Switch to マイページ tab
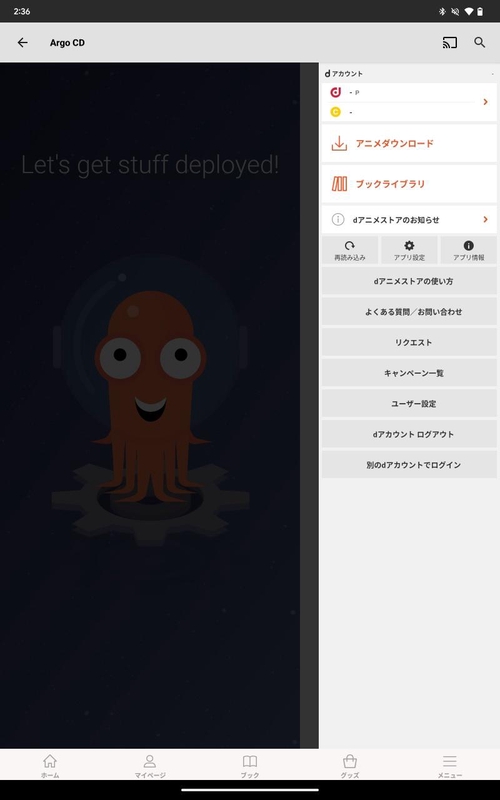This screenshot has height=800, width=500. [x=150, y=766]
